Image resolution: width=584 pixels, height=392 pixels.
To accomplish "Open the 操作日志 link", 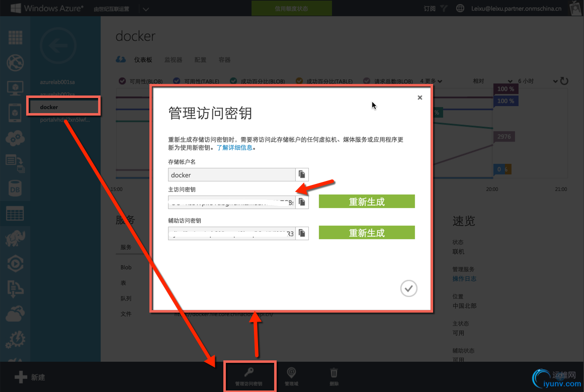I will click(x=464, y=279).
